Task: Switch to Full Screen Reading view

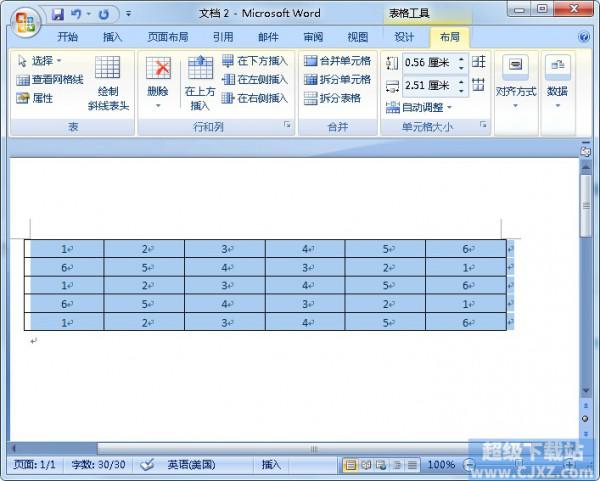Action: click(366, 465)
